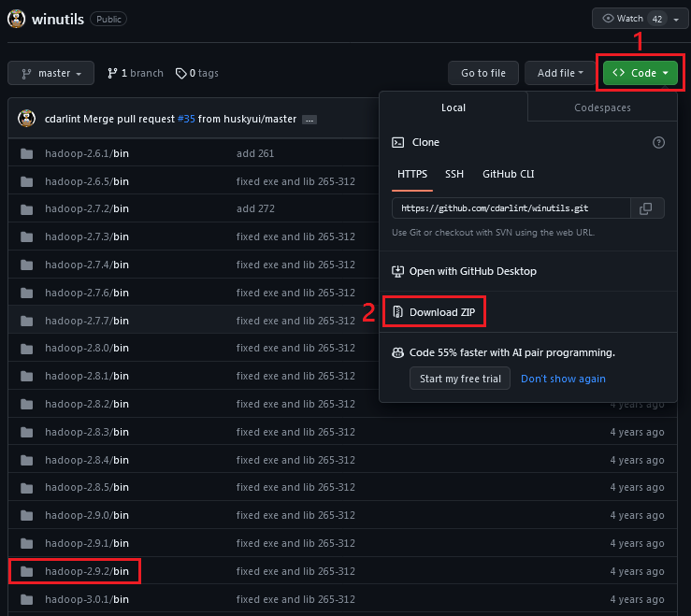The width and height of the screenshot is (691, 616).
Task: Click folder icon for hadoop-3.0.1 row
Action: 27,599
